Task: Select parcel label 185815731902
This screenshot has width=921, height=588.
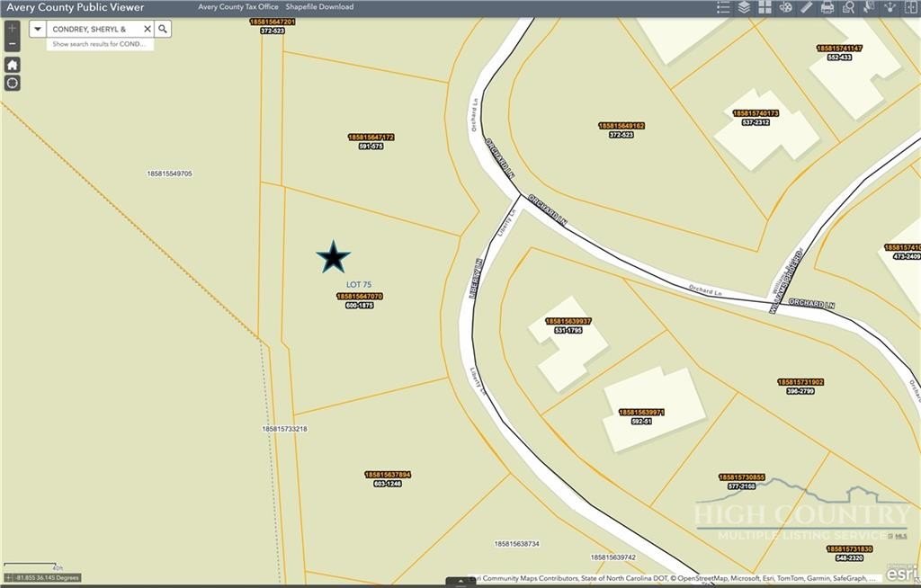Action: pos(800,382)
